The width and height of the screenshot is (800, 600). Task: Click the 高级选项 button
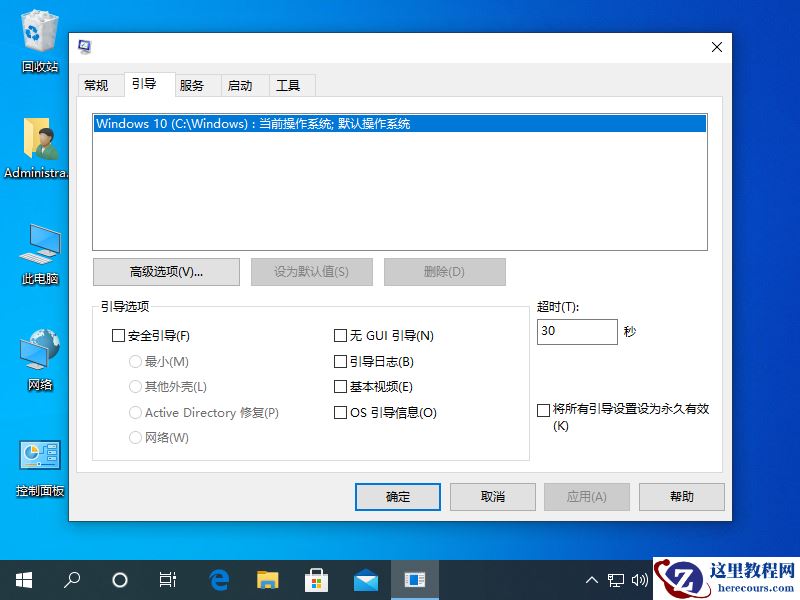click(x=166, y=271)
